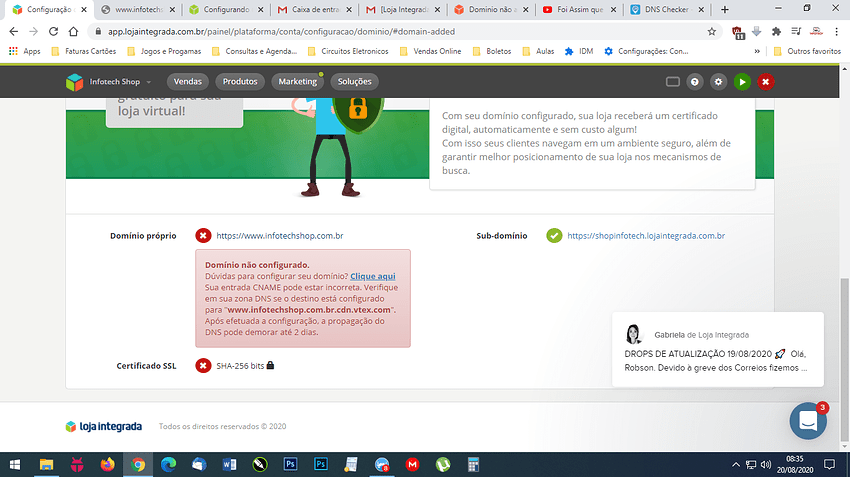The height and width of the screenshot is (477, 850).
Task: Open the shopinfotech.lojaintegrada.com.br sub-domain link
Action: click(646, 236)
